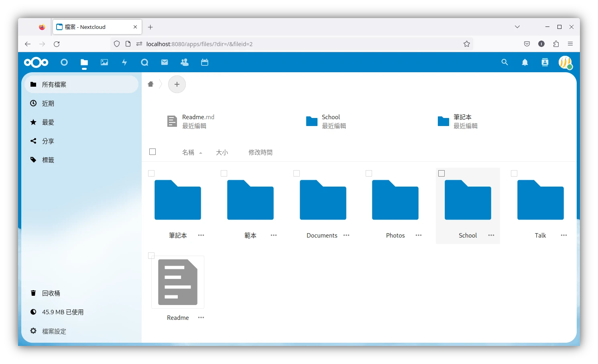
Task: Open the Dashboard app icon
Action: pos(64,62)
